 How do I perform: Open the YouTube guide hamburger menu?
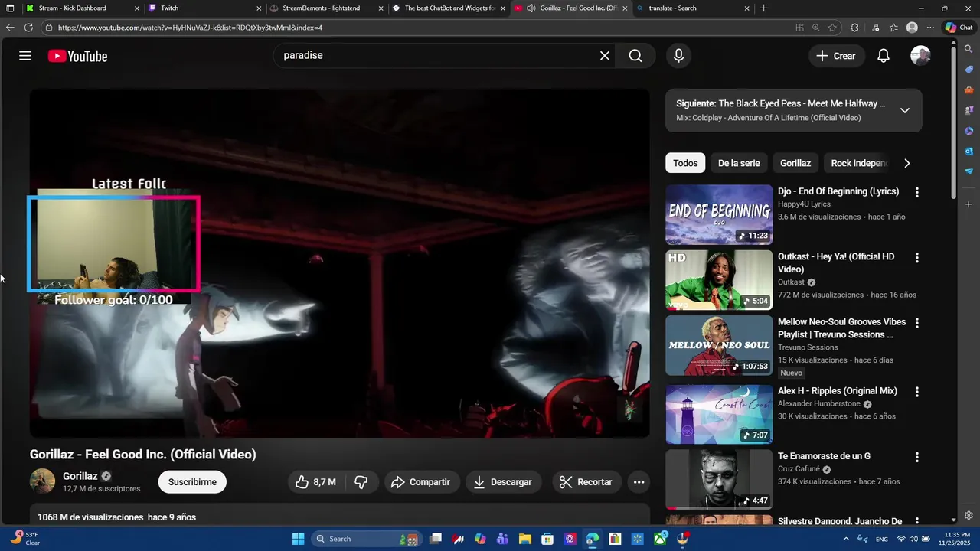click(25, 56)
